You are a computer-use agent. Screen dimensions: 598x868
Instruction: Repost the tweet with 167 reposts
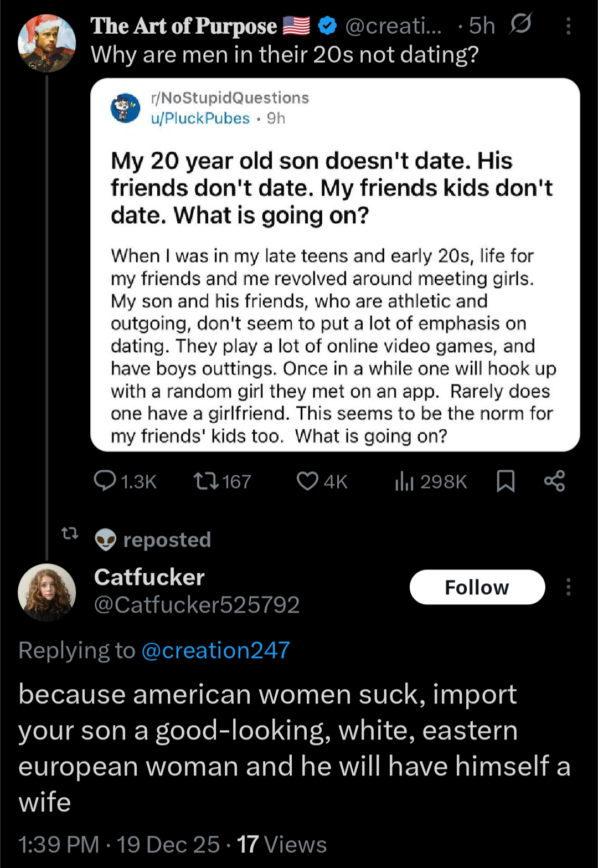[x=206, y=481]
